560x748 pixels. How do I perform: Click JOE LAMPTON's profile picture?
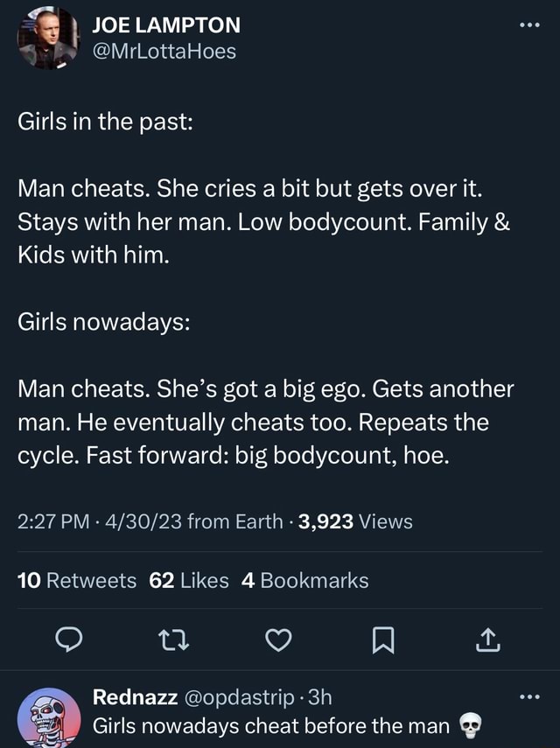coord(48,39)
